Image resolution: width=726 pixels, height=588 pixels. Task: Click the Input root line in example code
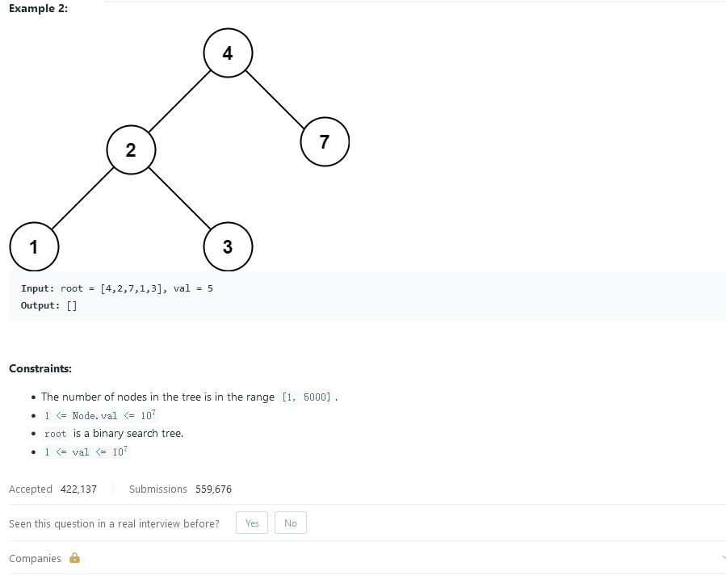[x=116, y=288]
